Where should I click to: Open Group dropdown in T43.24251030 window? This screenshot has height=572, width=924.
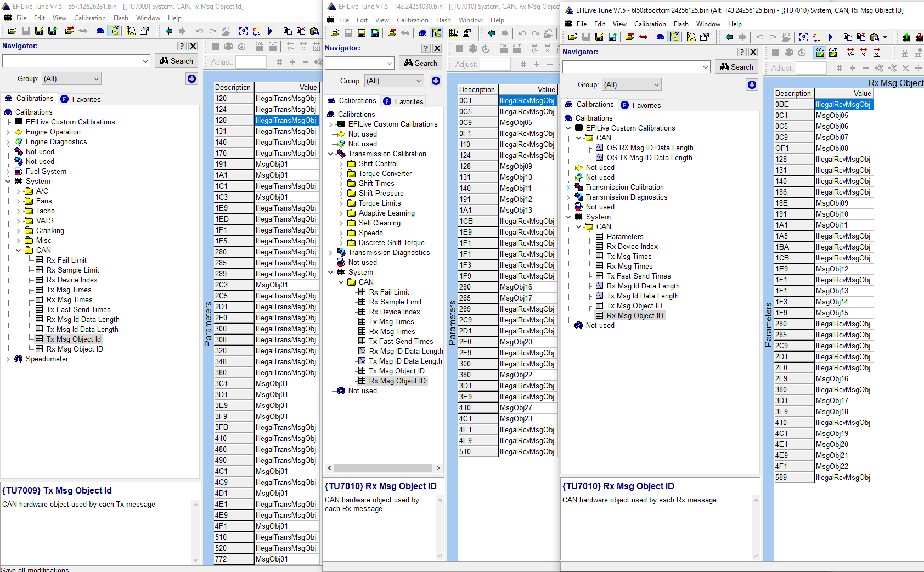395,81
